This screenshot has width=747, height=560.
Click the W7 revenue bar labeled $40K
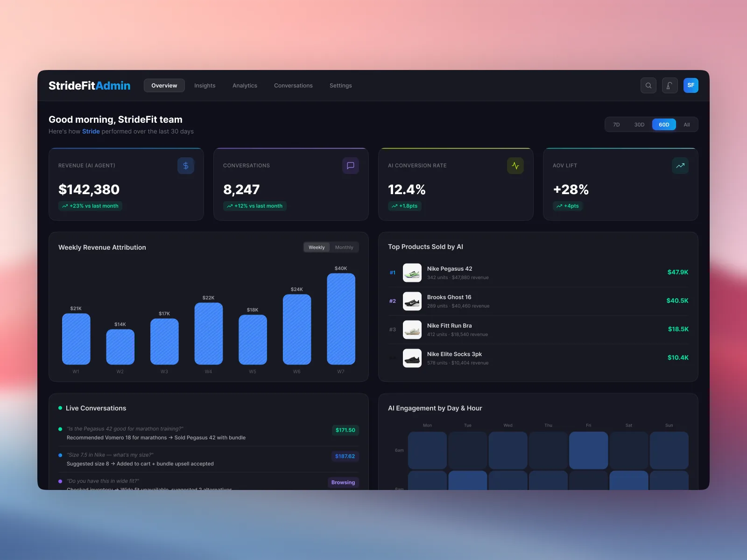click(x=341, y=319)
